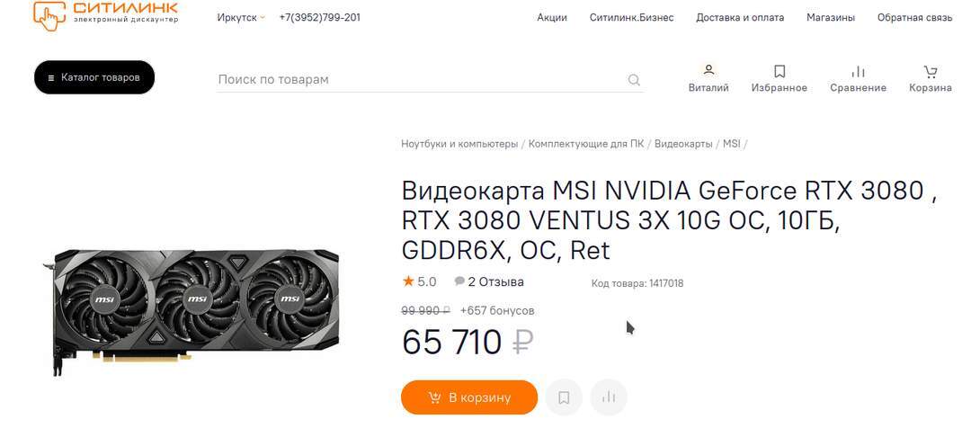This screenshot has height=428, width=980.
Task: Click the star rating 5.0
Action: [419, 281]
